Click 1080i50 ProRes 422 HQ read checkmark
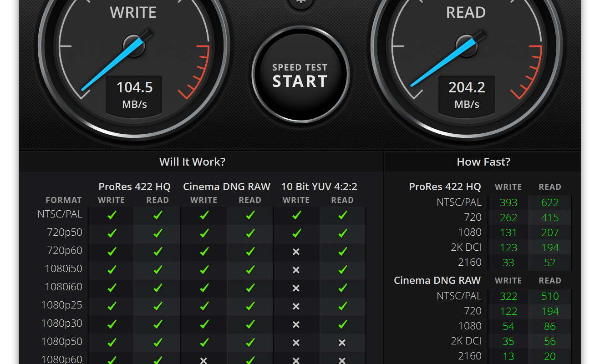Screen dimensions: 600x364 coord(158,270)
